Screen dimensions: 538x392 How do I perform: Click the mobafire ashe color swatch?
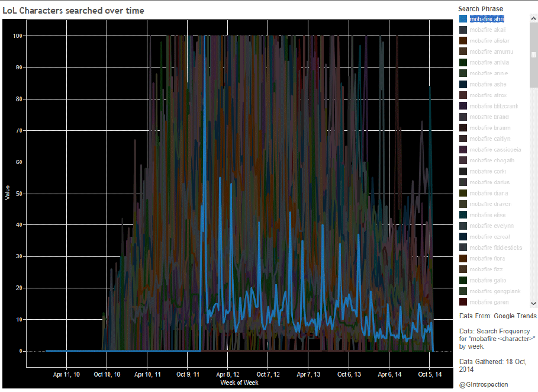463,84
